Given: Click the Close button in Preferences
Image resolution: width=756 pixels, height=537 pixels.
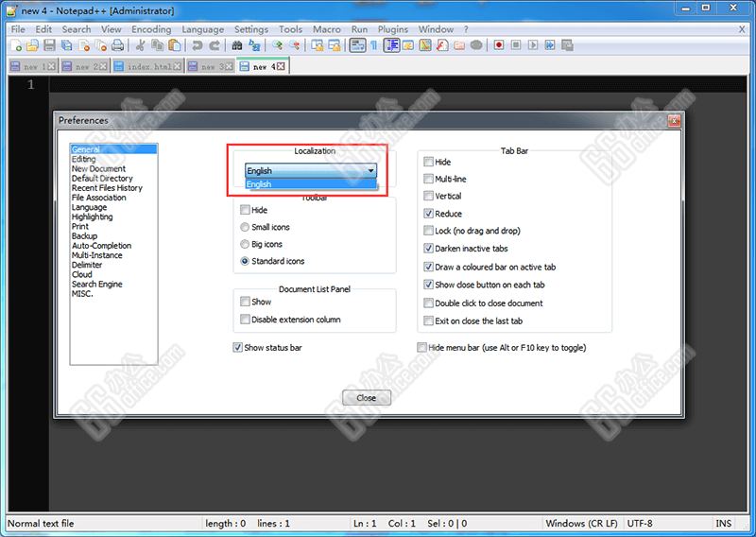Looking at the screenshot, I should tap(367, 398).
